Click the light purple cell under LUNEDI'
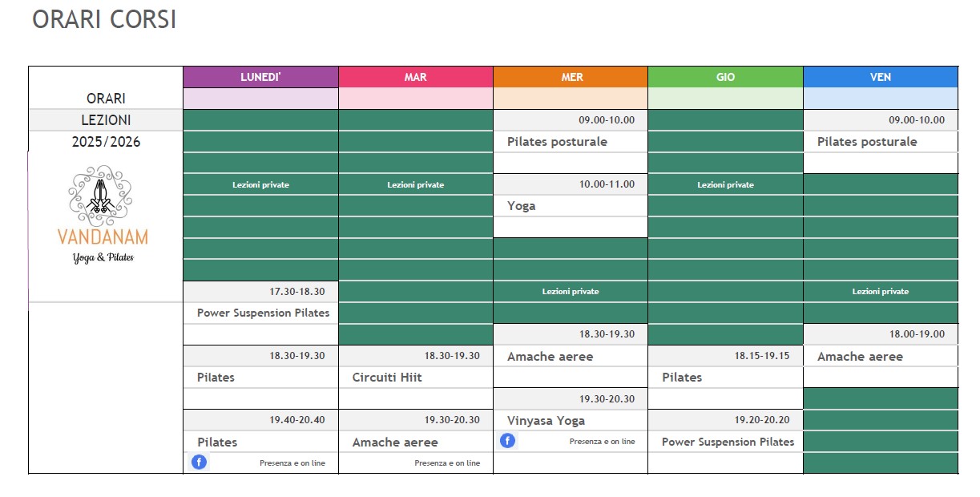Viewport: 980px width, 497px height. coord(260,99)
